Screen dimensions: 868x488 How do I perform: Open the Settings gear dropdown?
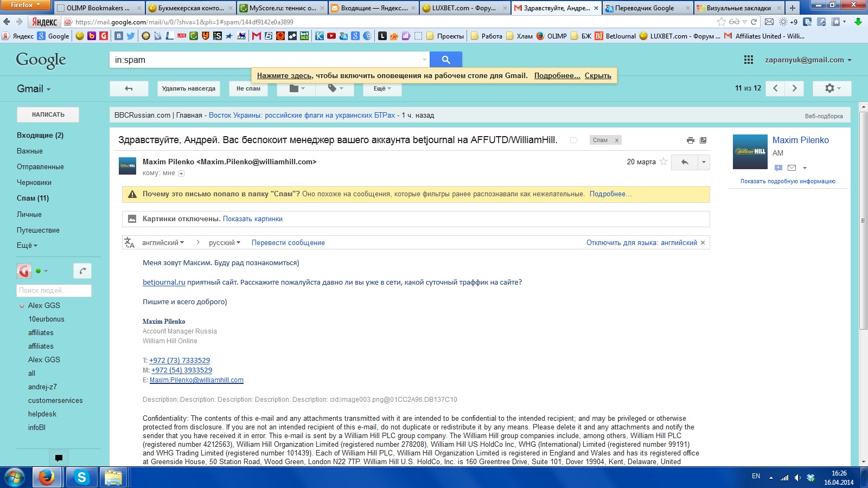coord(832,88)
